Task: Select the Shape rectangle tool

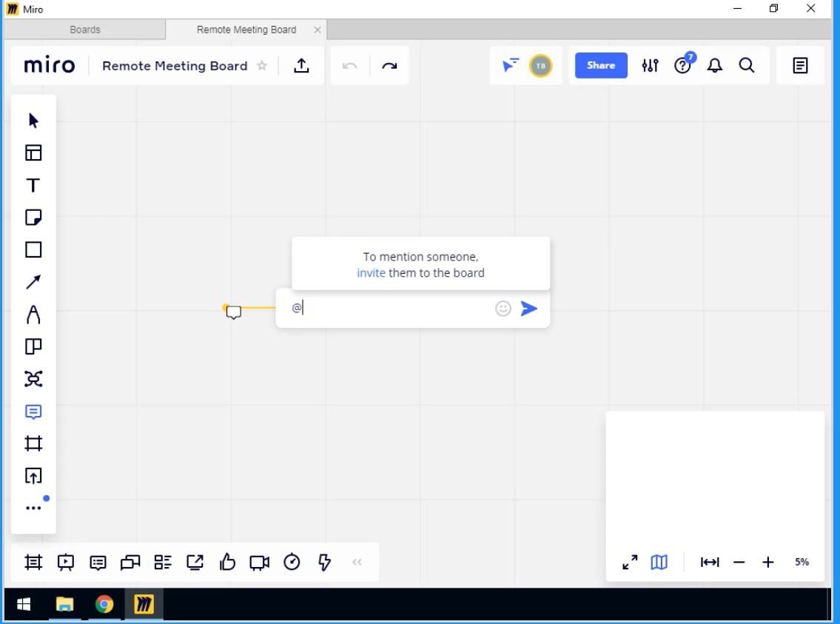Action: point(33,249)
